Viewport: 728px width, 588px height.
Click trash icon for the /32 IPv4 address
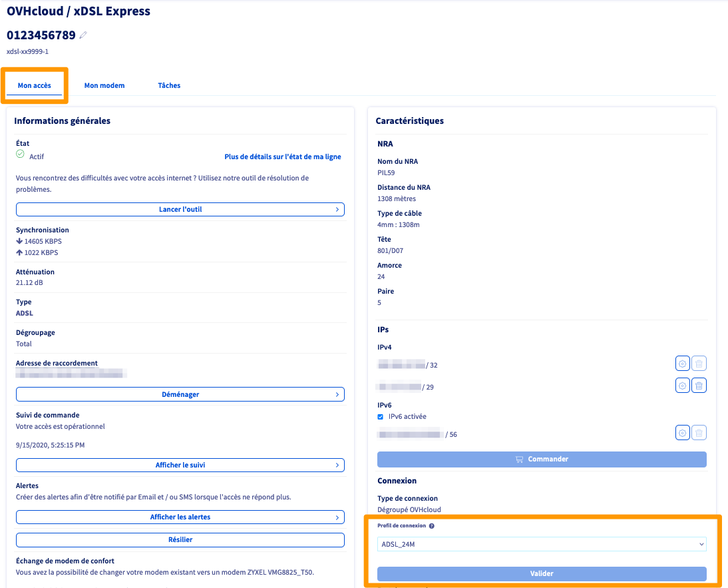coord(699,364)
